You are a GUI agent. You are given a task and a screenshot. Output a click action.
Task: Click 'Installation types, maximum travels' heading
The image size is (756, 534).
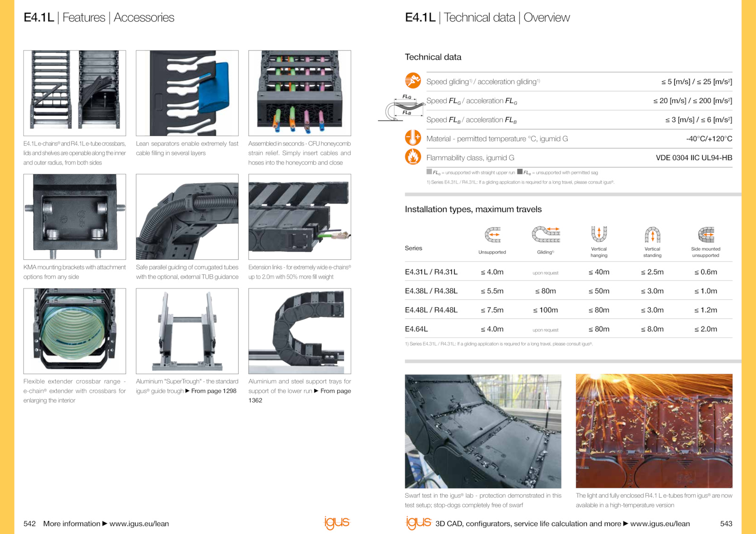[473, 209]
